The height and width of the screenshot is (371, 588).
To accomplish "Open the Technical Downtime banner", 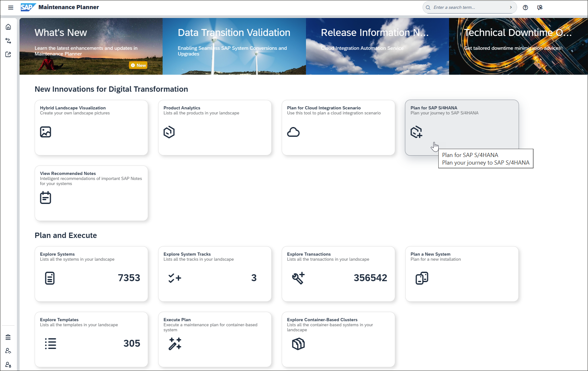I will coord(518,46).
